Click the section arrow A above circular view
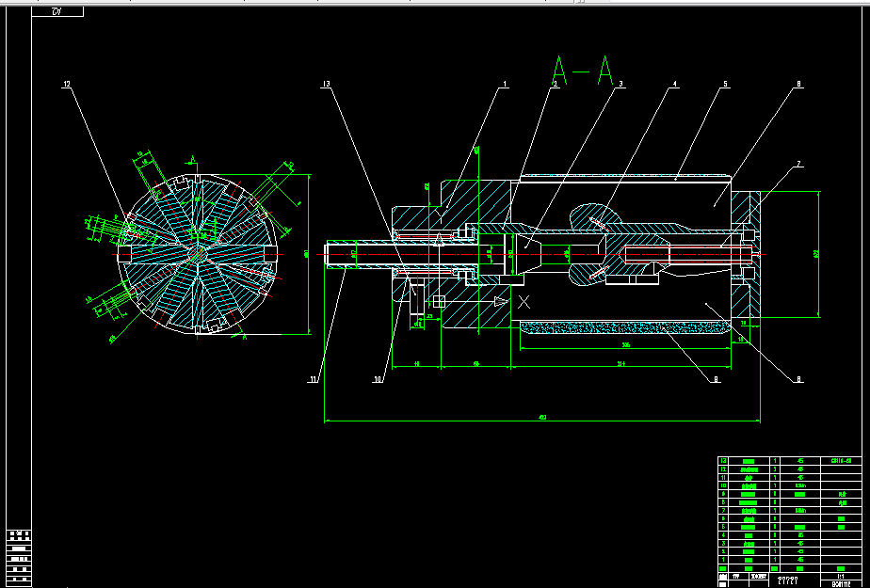The image size is (870, 588). click(192, 162)
